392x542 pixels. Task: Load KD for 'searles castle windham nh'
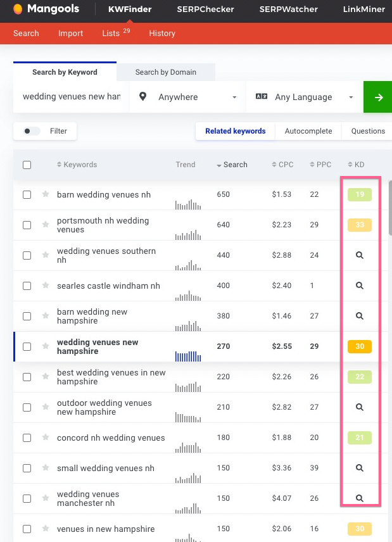click(x=359, y=286)
